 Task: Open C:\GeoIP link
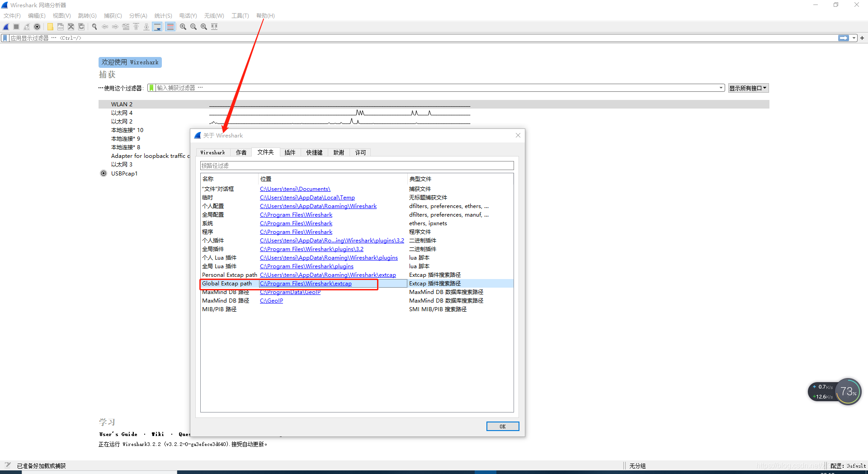(271, 301)
